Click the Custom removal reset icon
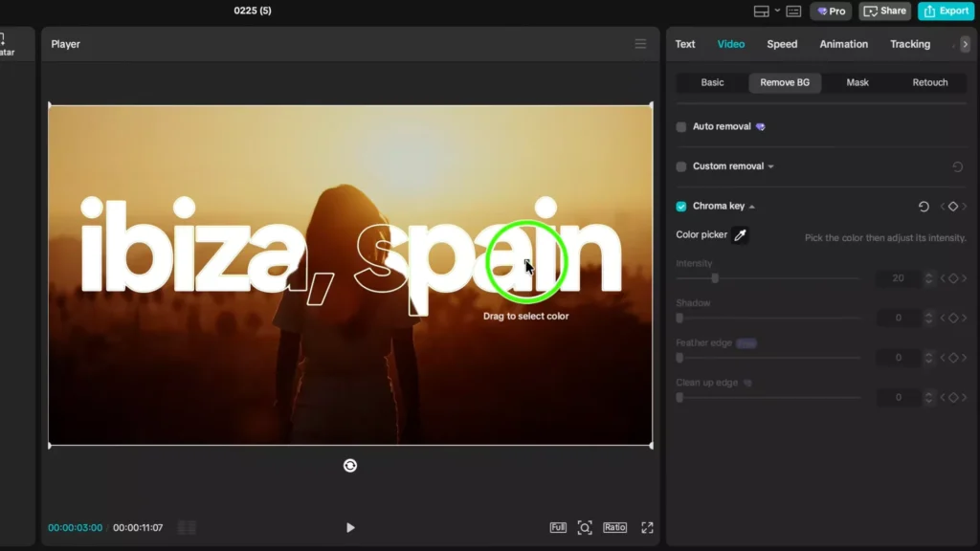 [x=955, y=165]
